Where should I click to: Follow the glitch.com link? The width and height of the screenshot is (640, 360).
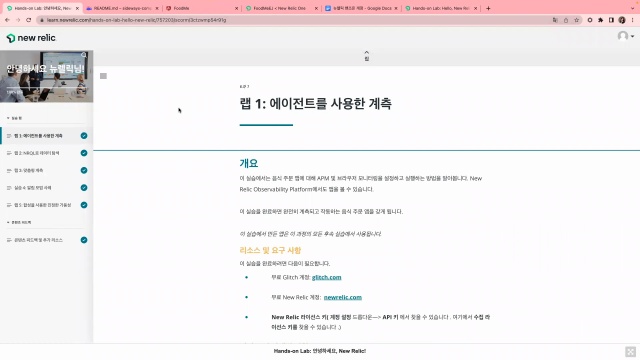(327, 277)
